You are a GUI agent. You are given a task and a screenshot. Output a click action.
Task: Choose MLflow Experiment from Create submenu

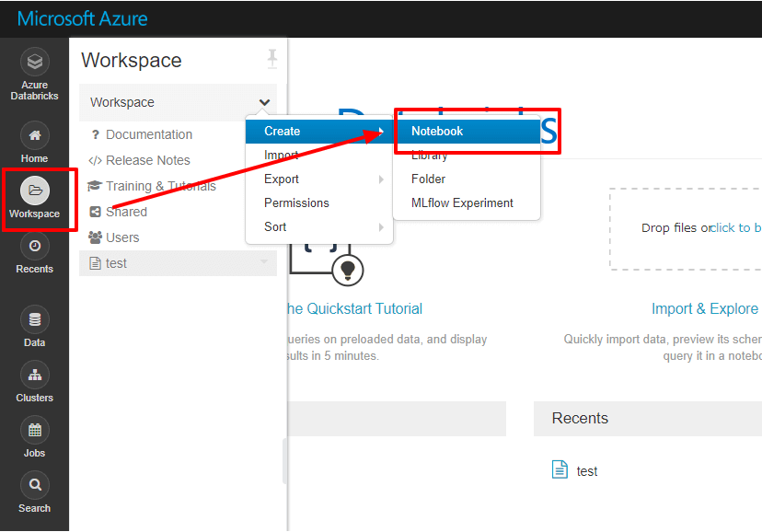point(467,202)
